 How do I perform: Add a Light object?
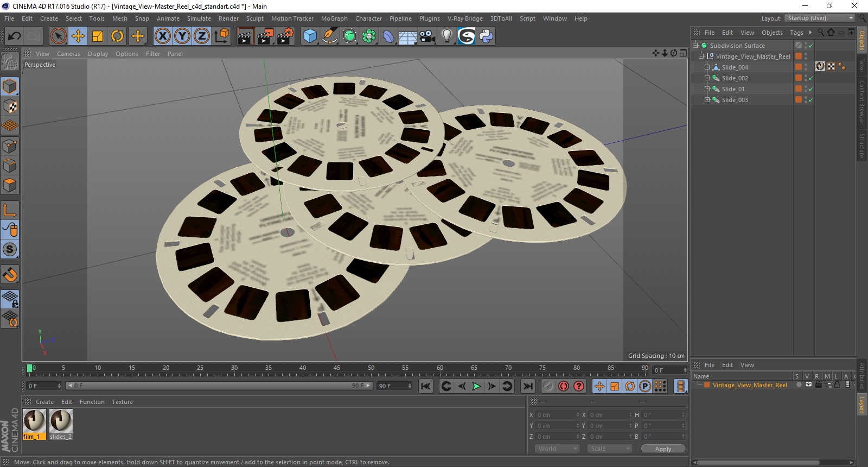point(447,36)
